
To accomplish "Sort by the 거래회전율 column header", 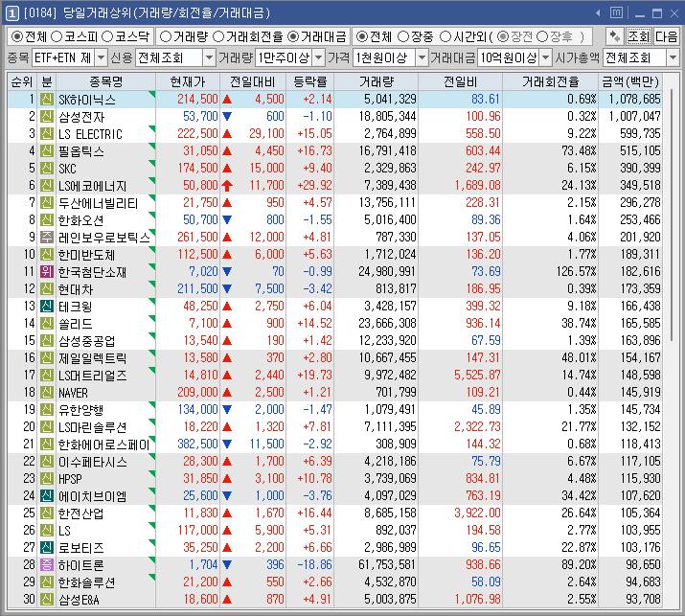I will pos(551,81).
